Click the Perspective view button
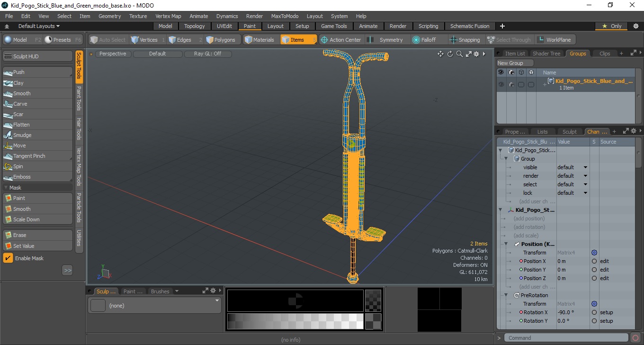Image resolution: width=644 pixels, height=345 pixels. point(113,54)
